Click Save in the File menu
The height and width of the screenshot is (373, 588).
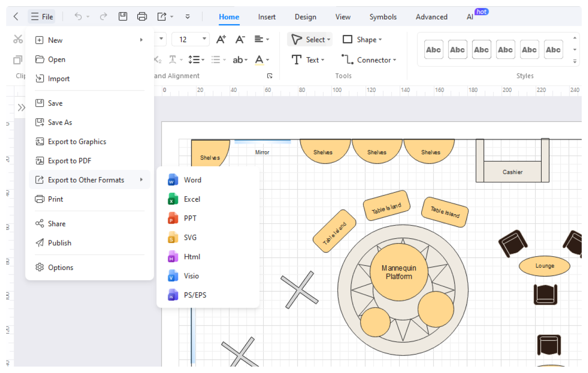coord(90,103)
